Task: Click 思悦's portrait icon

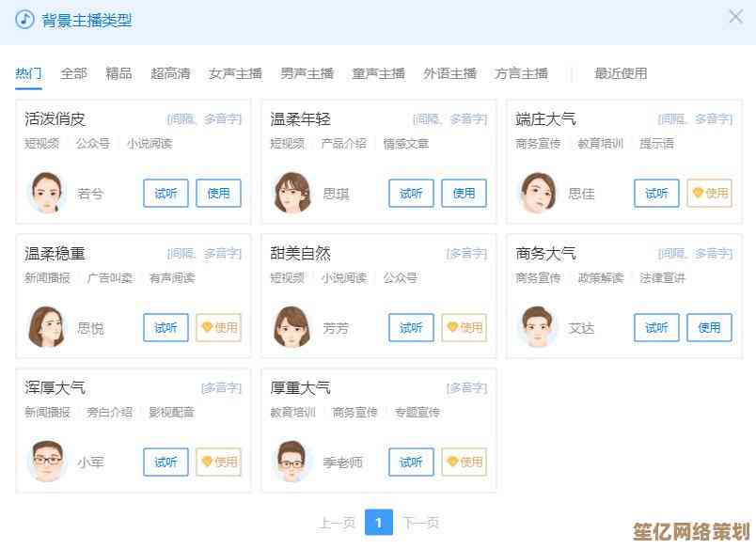Action: pyautogui.click(x=46, y=327)
